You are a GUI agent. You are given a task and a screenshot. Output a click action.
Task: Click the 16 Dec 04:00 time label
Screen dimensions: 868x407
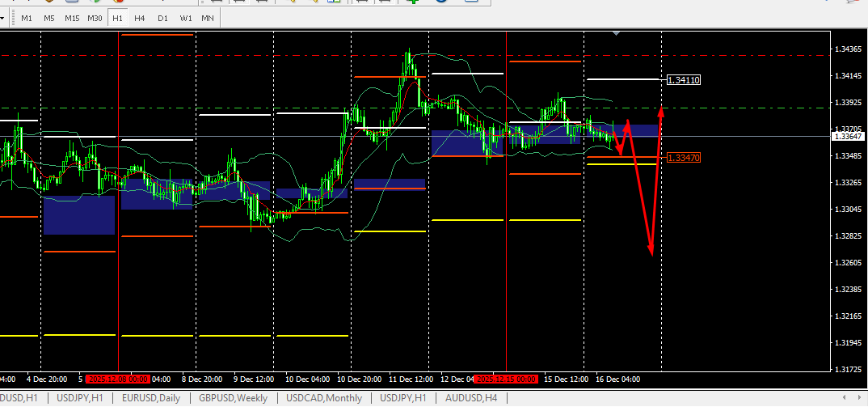point(617,379)
